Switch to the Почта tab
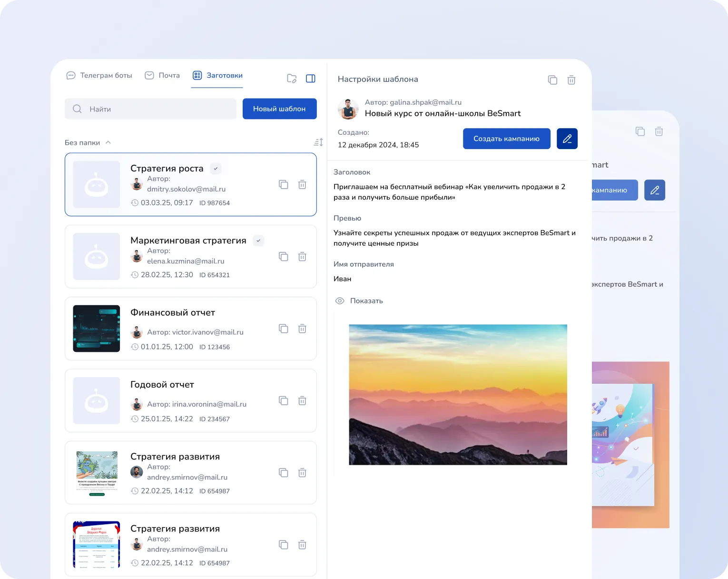728x579 pixels. coord(162,75)
